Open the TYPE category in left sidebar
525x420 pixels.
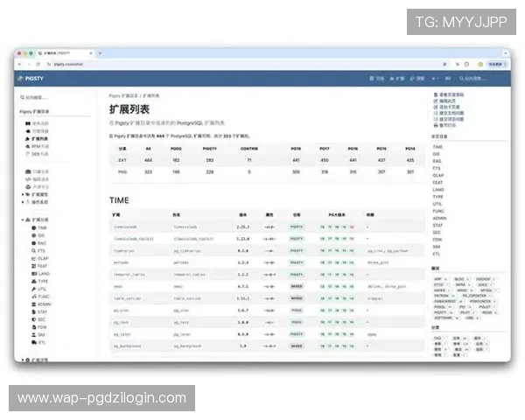pyautogui.click(x=43, y=282)
